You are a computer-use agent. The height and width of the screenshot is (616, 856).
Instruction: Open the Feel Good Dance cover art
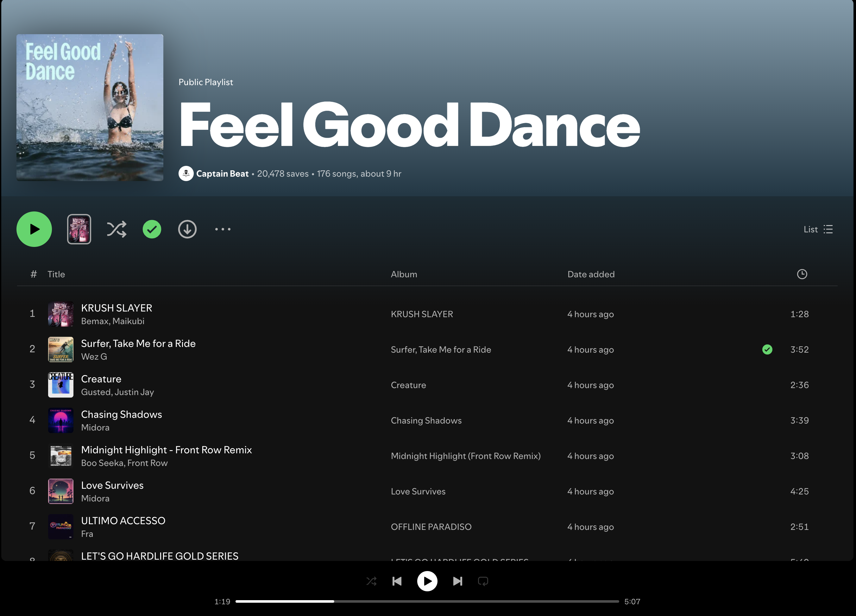point(90,108)
